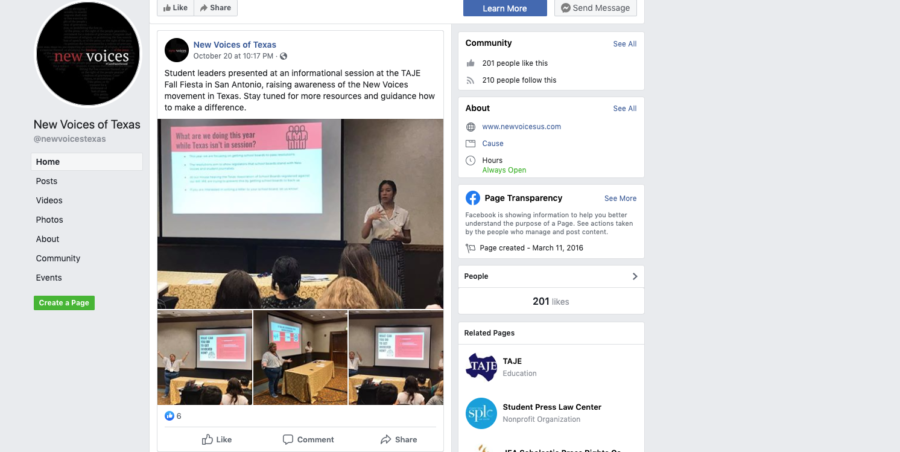This screenshot has height=452, width=900.
Task: Expand the People section chevron
Action: coord(635,276)
